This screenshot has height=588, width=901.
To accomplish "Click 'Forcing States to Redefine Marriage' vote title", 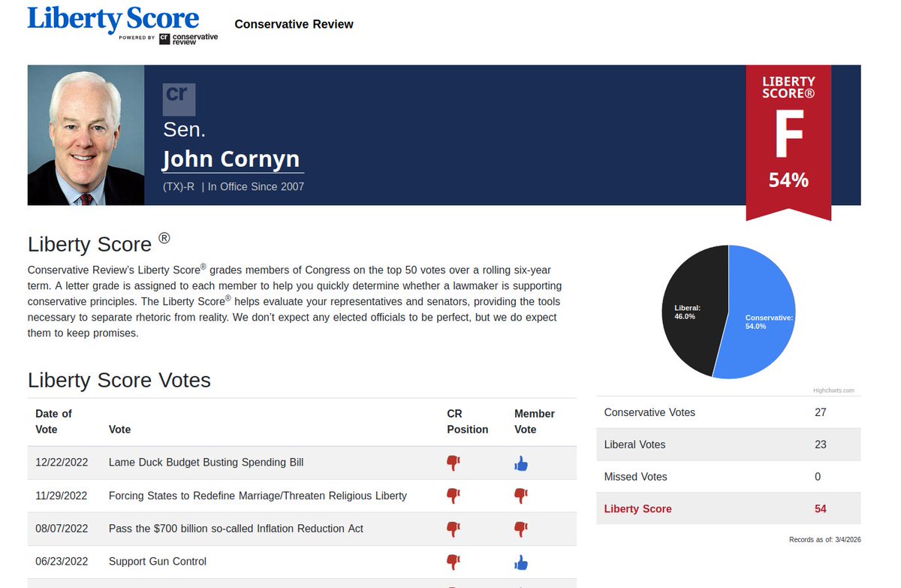I will 258,496.
